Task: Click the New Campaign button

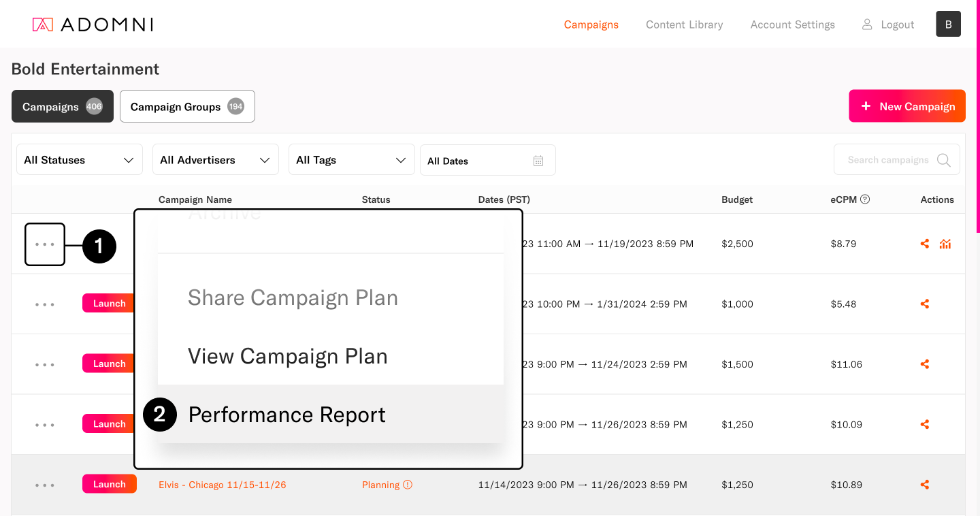Action: click(x=907, y=106)
